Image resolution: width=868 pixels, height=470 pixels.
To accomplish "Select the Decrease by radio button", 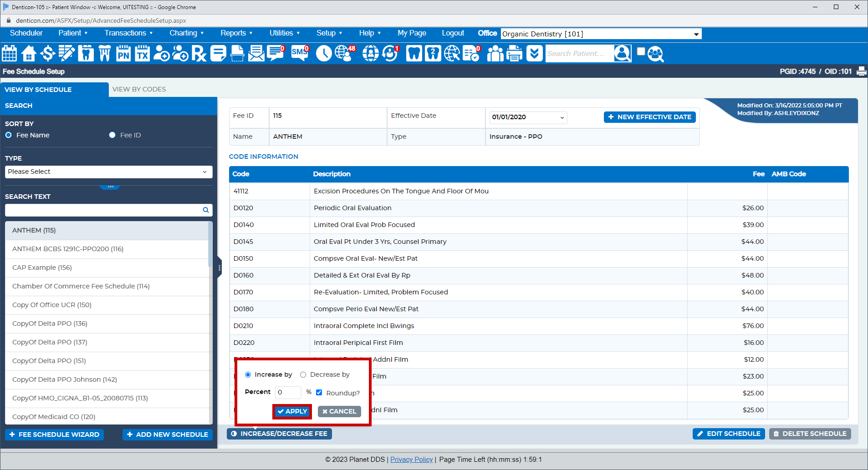I will click(303, 374).
